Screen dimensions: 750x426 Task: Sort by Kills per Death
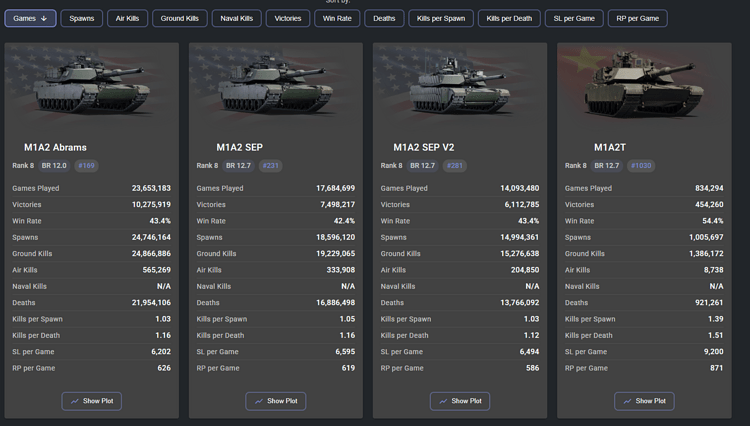[x=510, y=18]
